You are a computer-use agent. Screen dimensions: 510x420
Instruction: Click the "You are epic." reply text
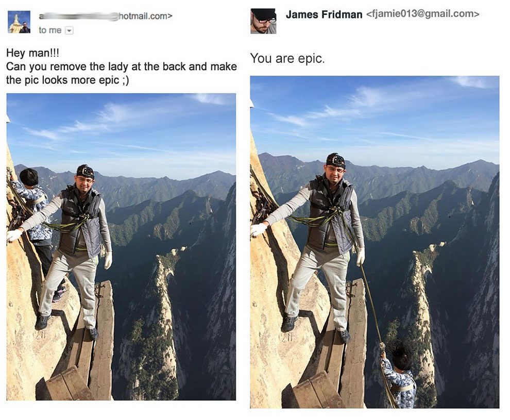point(287,59)
